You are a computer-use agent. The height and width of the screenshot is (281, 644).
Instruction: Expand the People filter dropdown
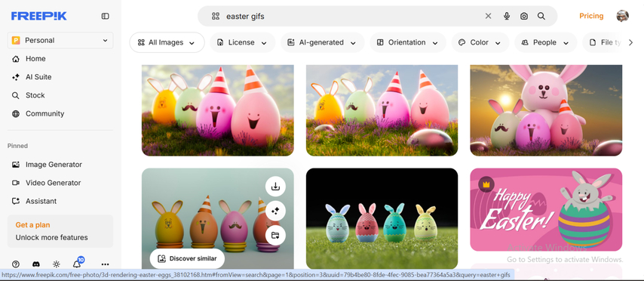[545, 42]
